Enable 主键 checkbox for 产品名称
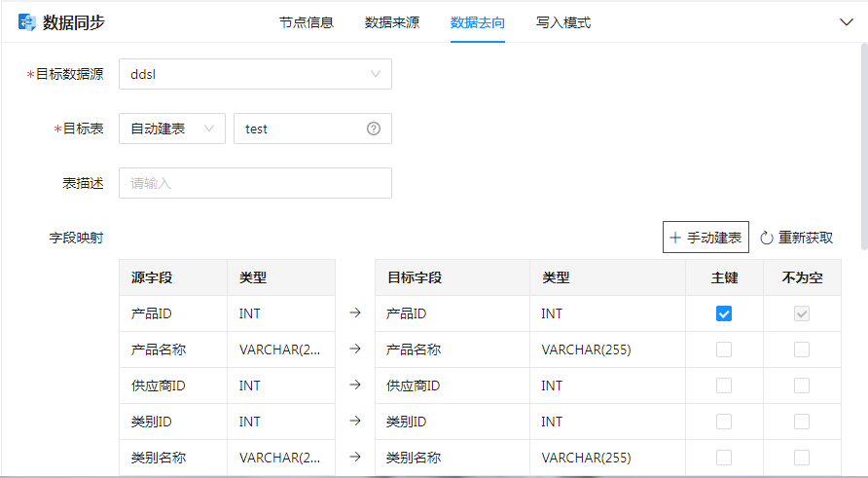 click(x=724, y=349)
